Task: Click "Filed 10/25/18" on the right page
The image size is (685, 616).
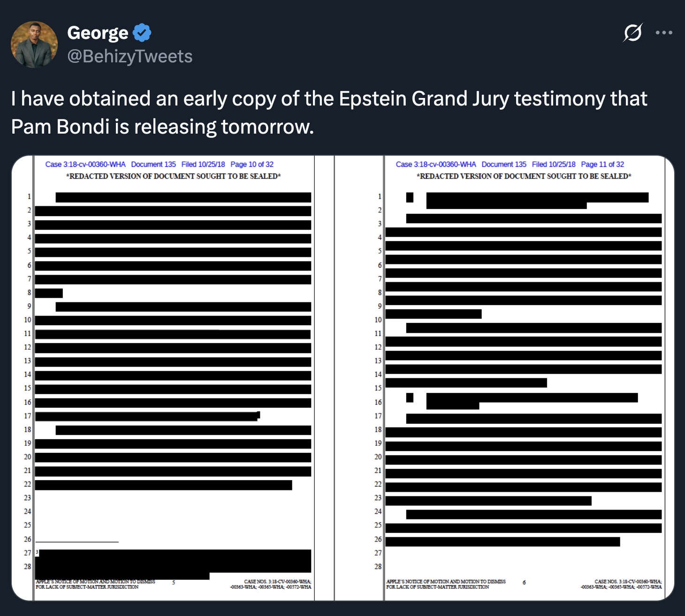Action: (554, 165)
